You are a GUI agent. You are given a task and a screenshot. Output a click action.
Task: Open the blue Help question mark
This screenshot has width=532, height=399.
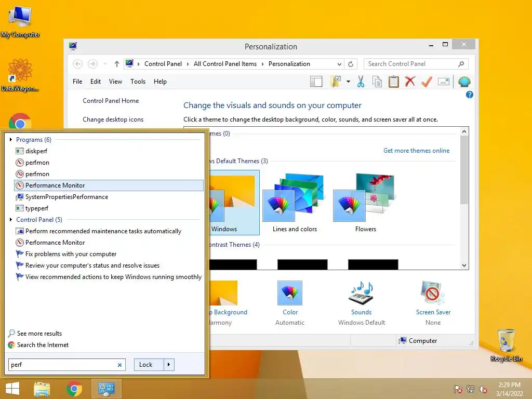click(x=470, y=95)
